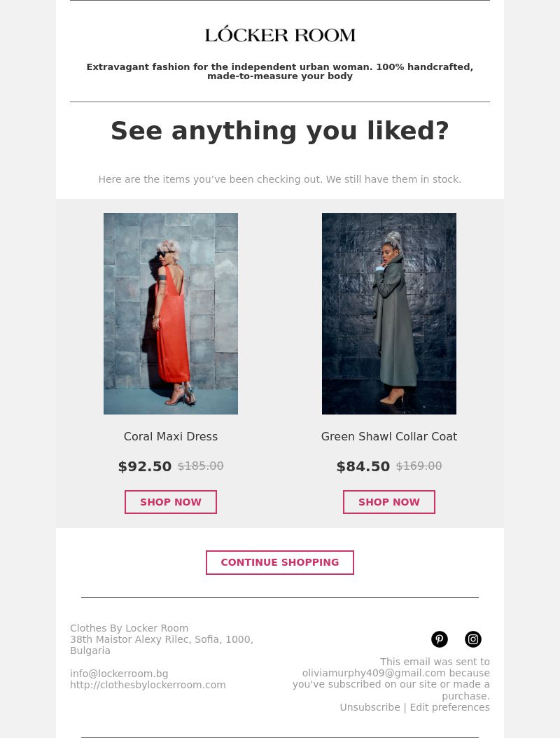Click the struck-through $185.00 original price
This screenshot has height=738, width=560.
[x=200, y=466]
